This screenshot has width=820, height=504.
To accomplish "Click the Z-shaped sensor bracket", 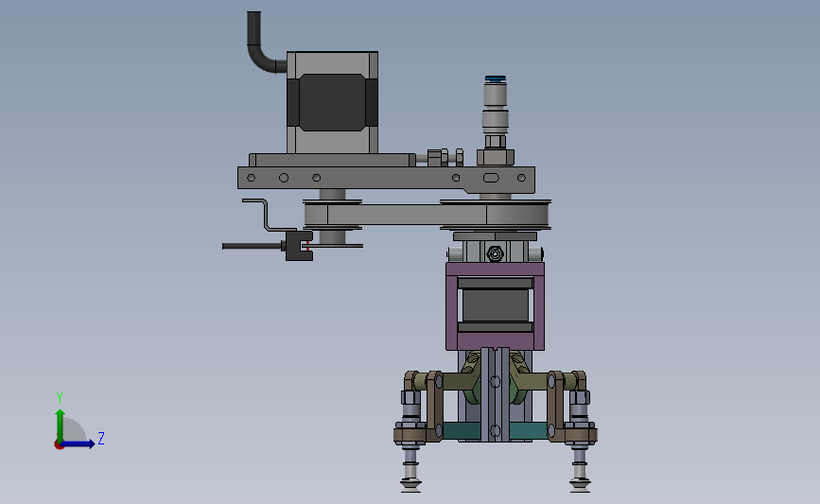I will point(267,215).
